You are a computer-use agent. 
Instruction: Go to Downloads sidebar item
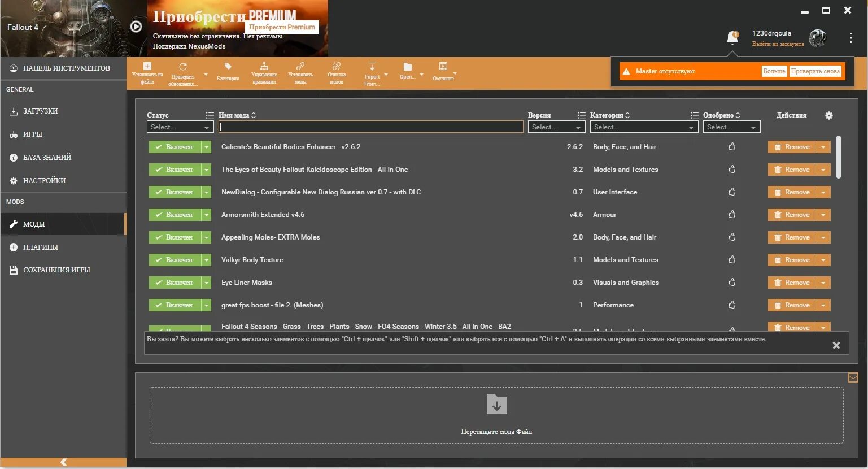[63, 111]
